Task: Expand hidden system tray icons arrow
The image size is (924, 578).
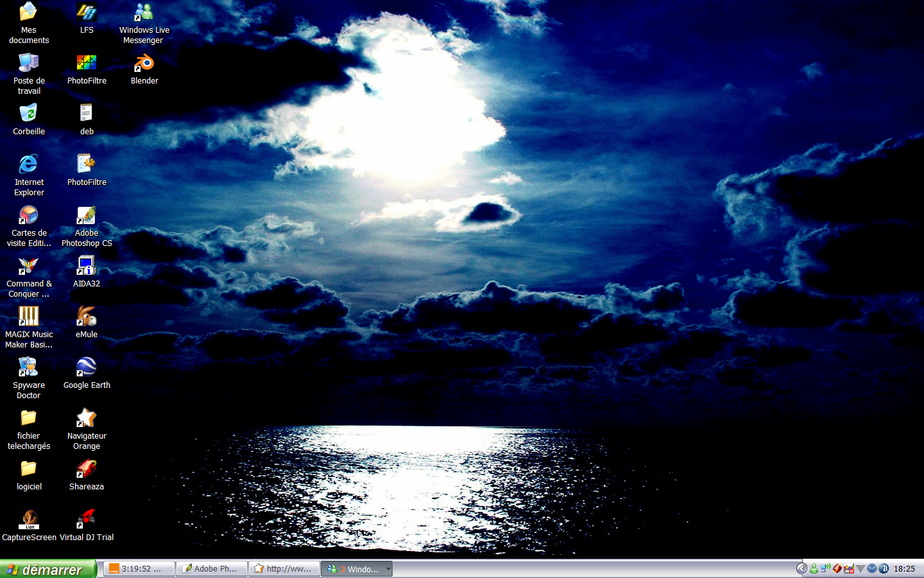Action: coord(801,568)
